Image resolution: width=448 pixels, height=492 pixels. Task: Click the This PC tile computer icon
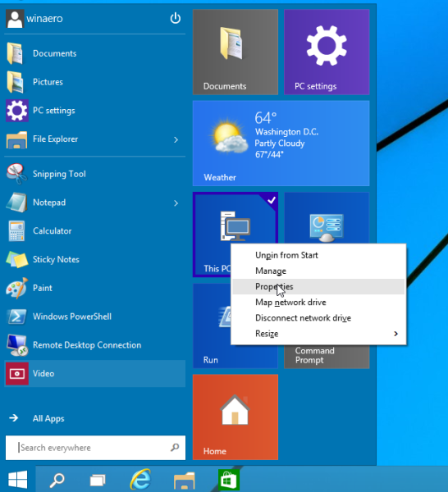click(x=235, y=226)
